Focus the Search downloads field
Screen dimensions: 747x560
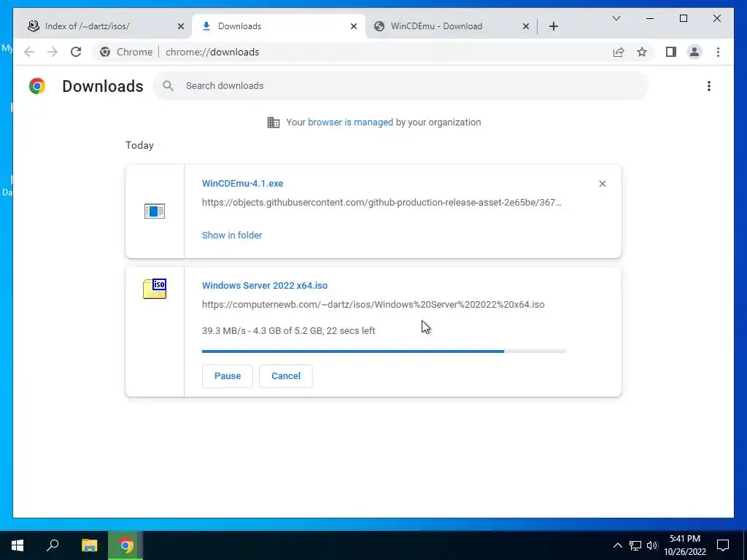pos(400,86)
